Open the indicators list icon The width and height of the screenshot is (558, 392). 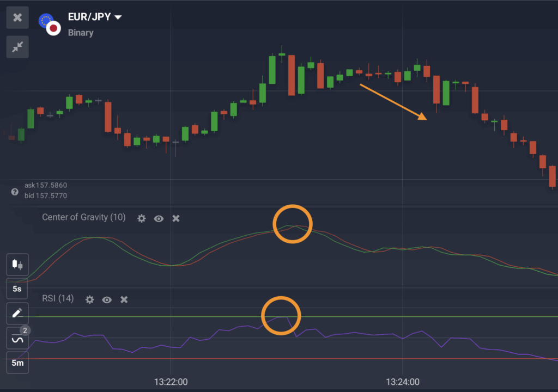[17, 339]
